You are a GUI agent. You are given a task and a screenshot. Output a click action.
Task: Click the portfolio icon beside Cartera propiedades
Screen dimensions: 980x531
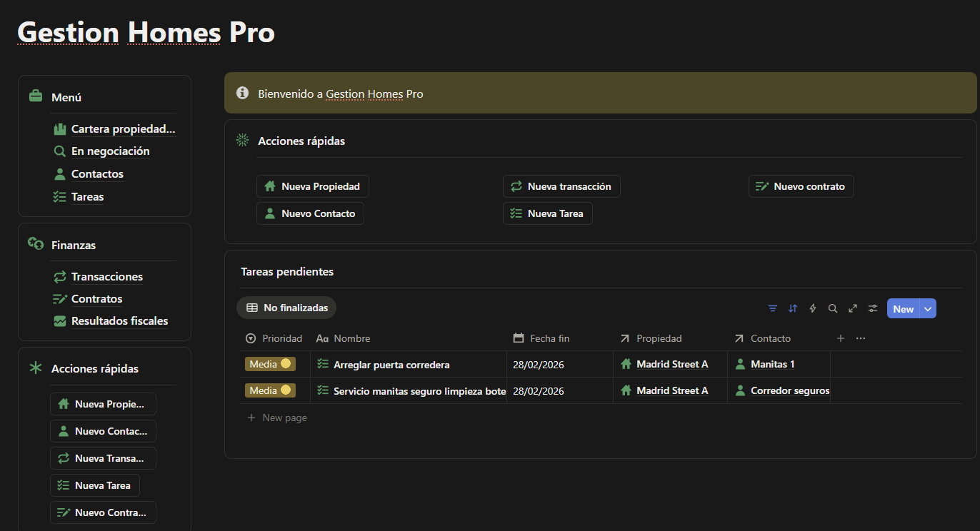click(59, 128)
